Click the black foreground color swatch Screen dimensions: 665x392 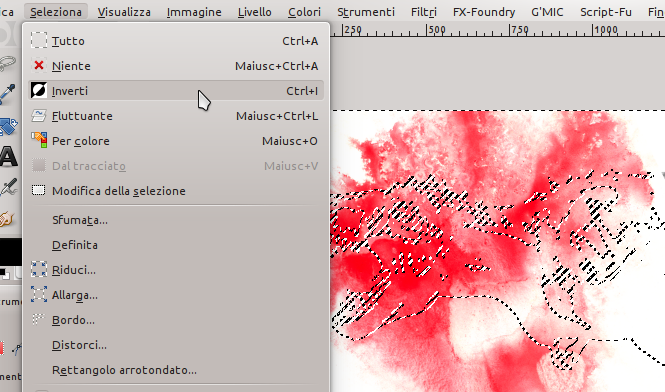pyautogui.click(x=11, y=252)
